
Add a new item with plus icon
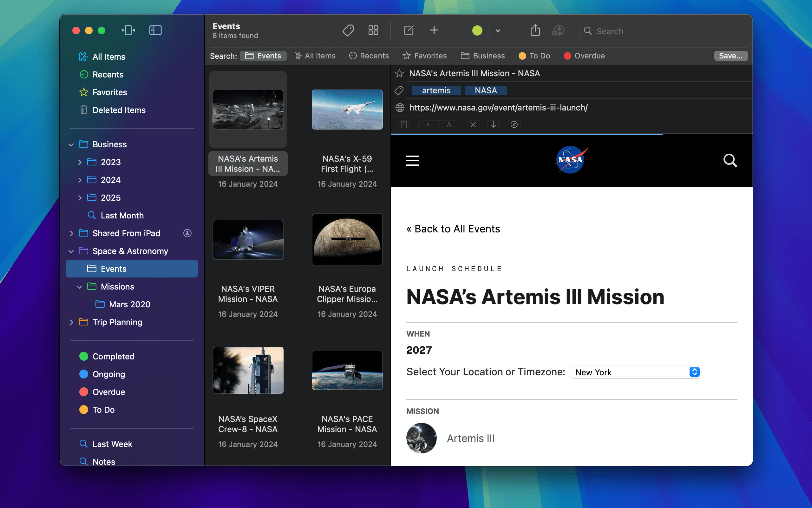(434, 30)
